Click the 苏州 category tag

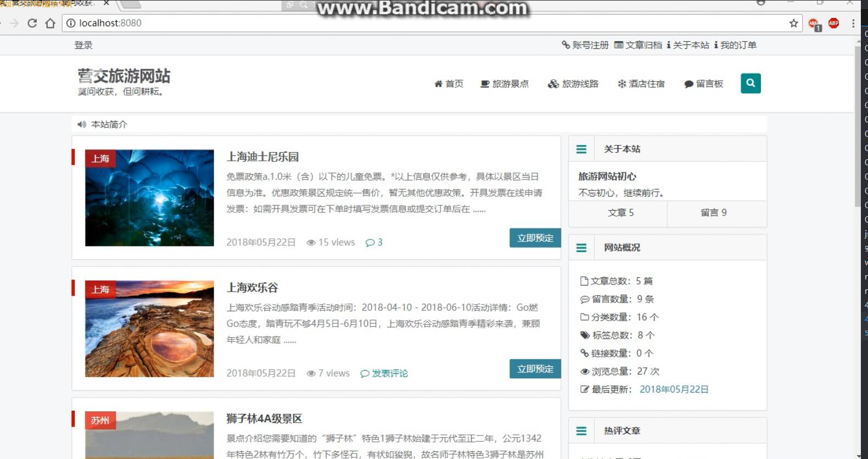[x=100, y=421]
